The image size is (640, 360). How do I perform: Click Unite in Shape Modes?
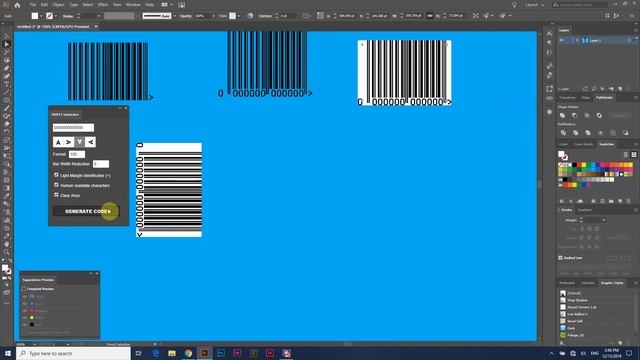coord(562,116)
